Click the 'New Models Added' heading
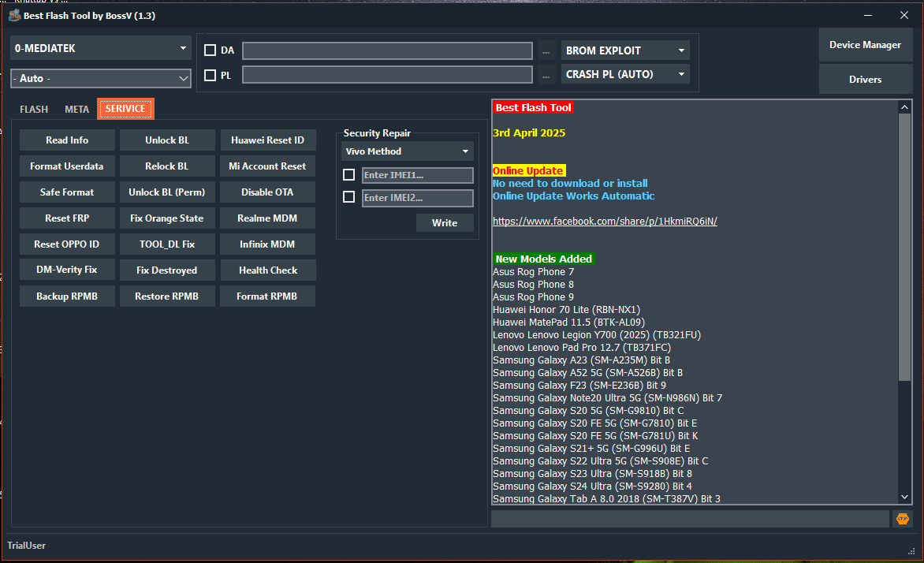 pyautogui.click(x=543, y=259)
